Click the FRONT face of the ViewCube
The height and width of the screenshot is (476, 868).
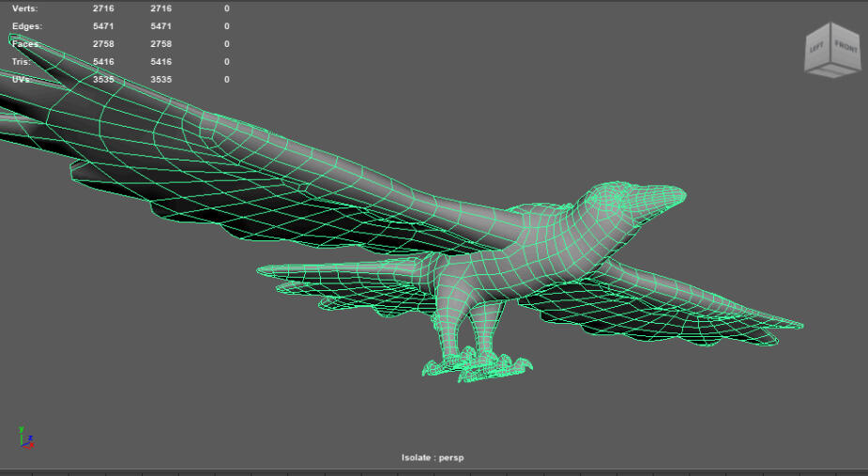(845, 48)
